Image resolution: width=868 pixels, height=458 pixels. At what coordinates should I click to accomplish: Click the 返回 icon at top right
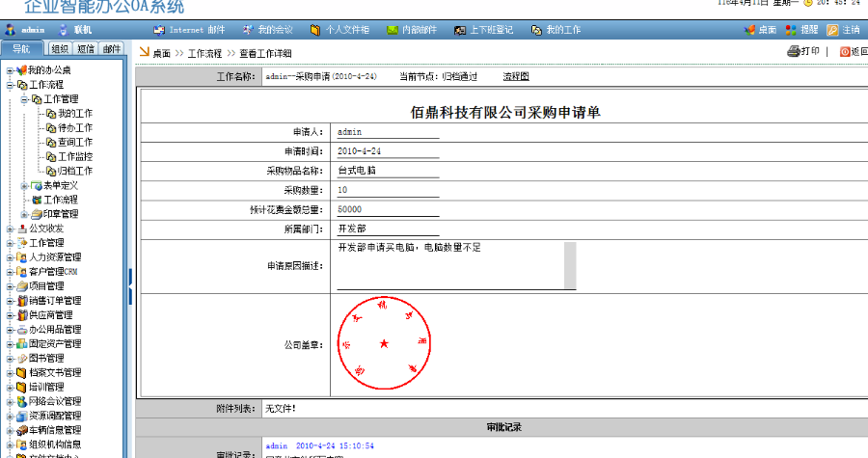845,52
